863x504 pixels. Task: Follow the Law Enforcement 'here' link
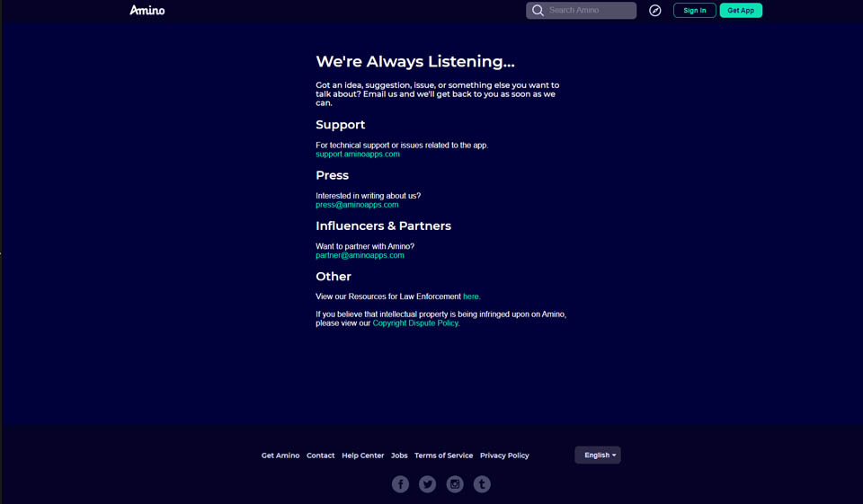coord(471,296)
